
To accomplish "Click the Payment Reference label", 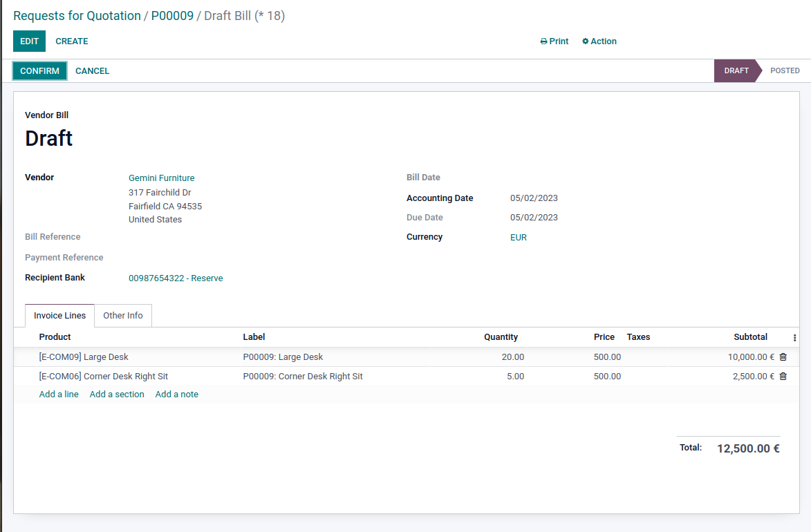I will tap(64, 258).
